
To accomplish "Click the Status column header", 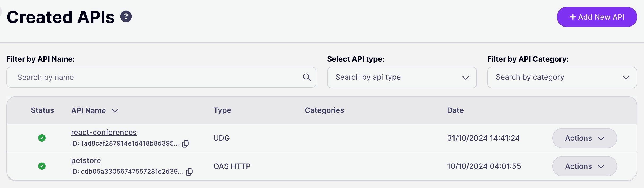I will click(x=42, y=110).
